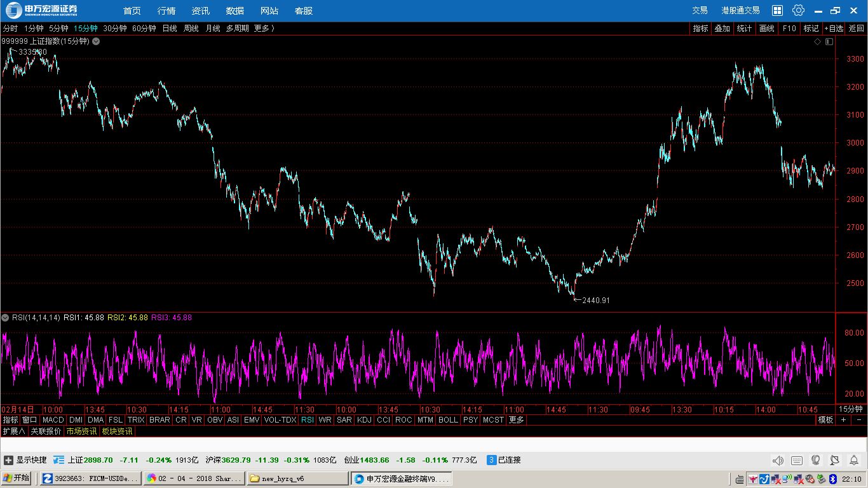Image resolution: width=868 pixels, height=488 pixels.
Task: Switch to 1分钟 period
Action: tap(34, 29)
